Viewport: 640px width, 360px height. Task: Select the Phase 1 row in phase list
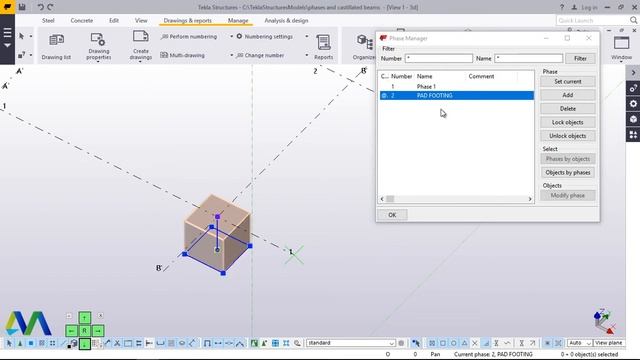click(456, 87)
